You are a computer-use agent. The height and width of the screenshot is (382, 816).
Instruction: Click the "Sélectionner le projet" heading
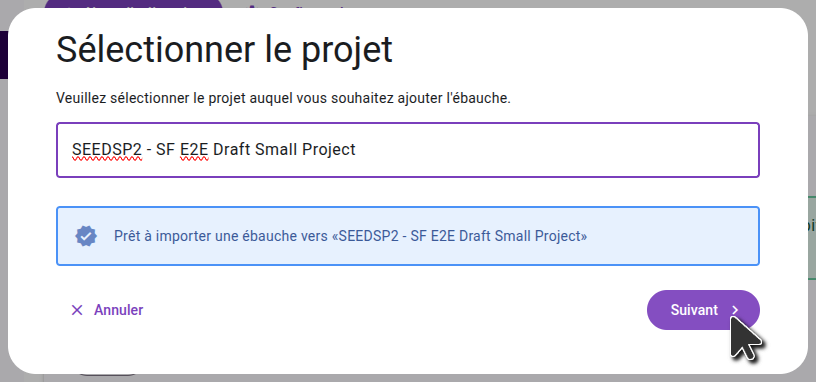click(224, 50)
